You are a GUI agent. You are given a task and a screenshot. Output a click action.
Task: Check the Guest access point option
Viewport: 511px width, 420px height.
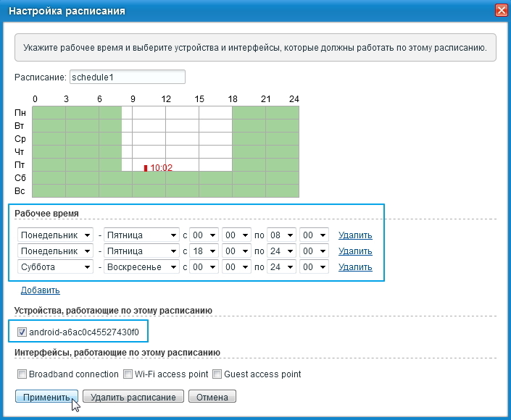(217, 374)
